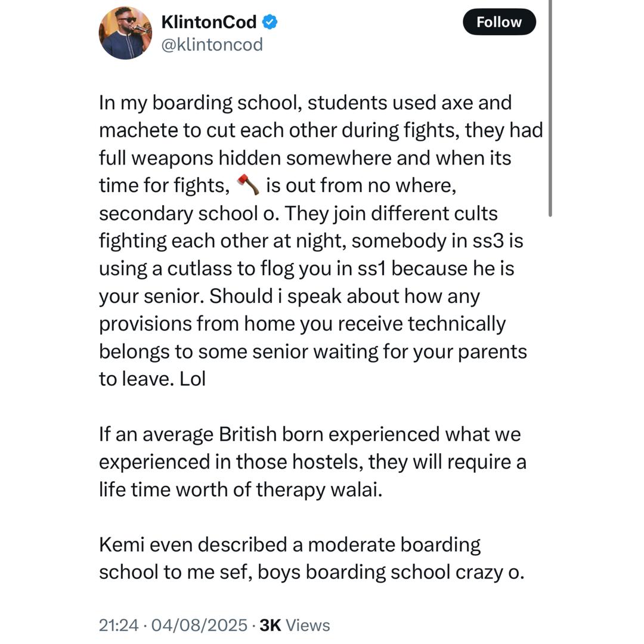This screenshot has width=644, height=644.
Task: Click the final line ending "boarding school crazy o."
Action: (311, 572)
